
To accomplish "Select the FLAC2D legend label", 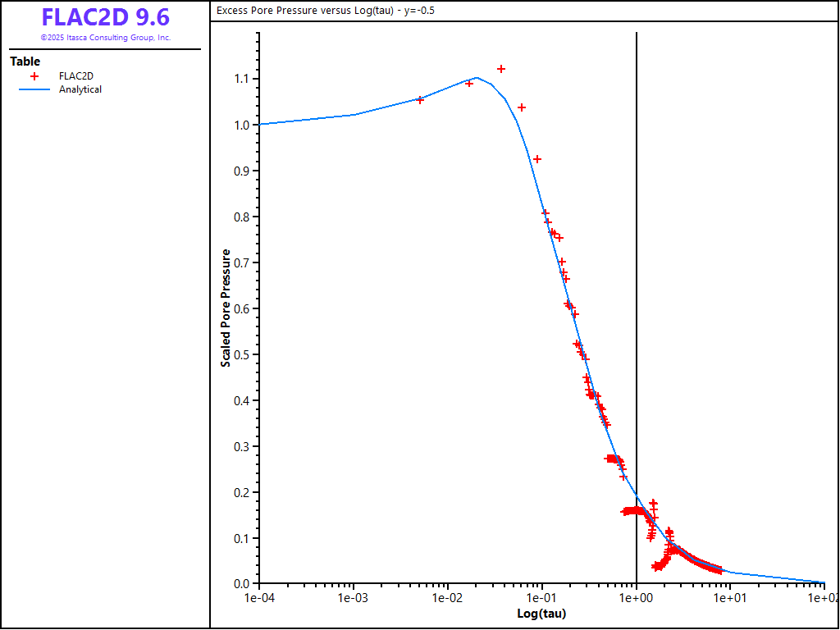I will pyautogui.click(x=76, y=76).
